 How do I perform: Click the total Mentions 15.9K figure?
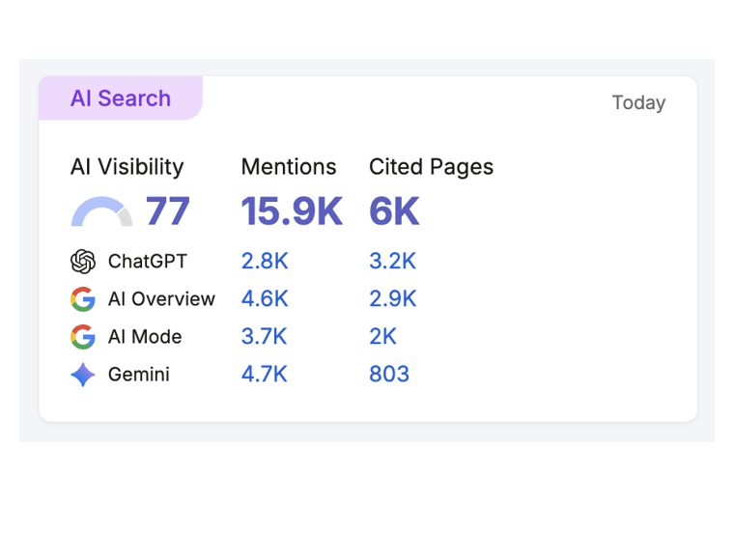(x=292, y=211)
